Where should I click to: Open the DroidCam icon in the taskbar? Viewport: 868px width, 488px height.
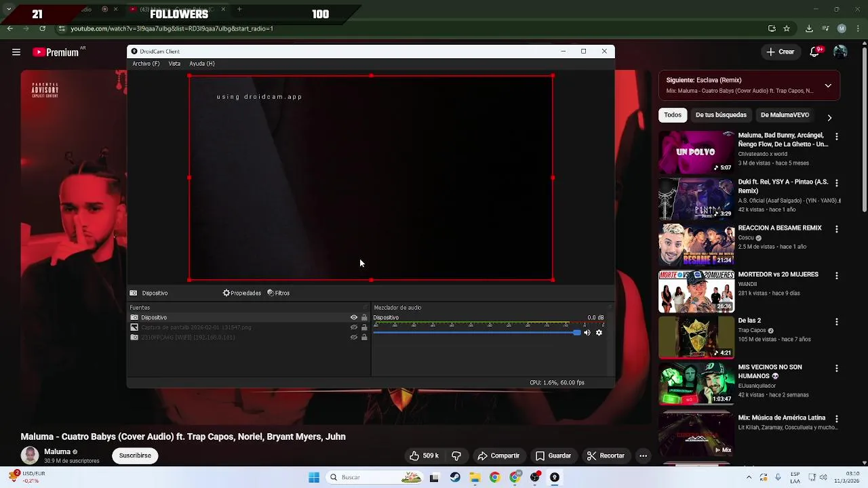pyautogui.click(x=554, y=478)
